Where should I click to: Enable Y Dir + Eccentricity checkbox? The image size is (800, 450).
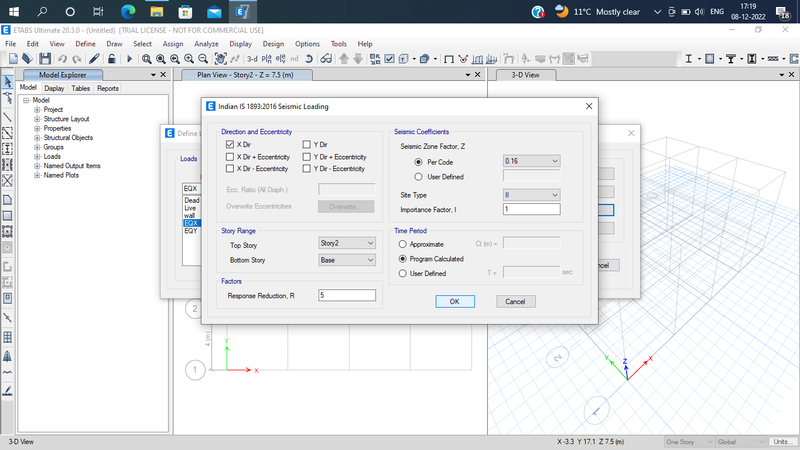pyautogui.click(x=307, y=157)
